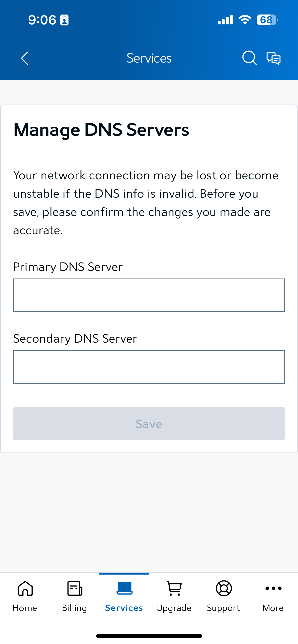
Task: Open the Support lifebuoy icon
Action: (x=224, y=588)
